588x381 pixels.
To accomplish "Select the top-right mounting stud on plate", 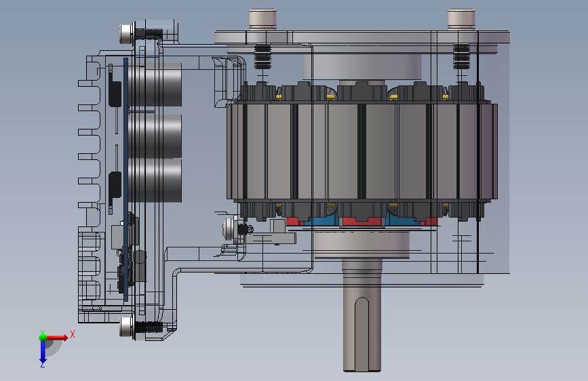I will (461, 20).
